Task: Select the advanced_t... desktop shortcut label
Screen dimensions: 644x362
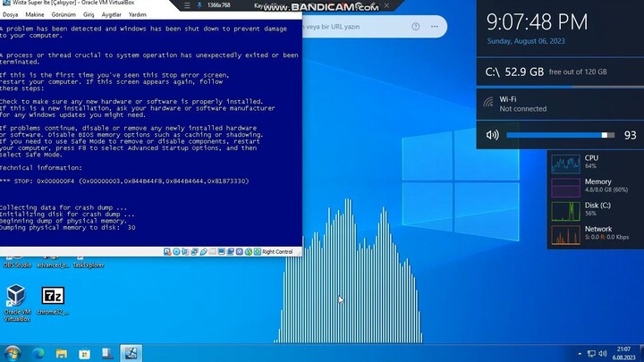Action: click(x=54, y=265)
